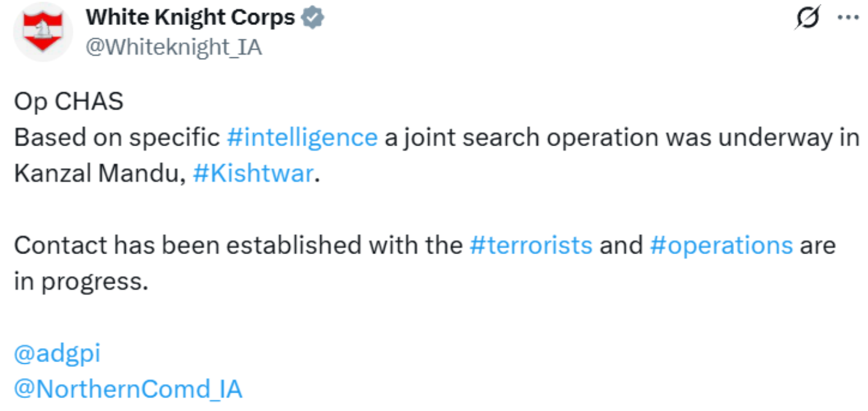The image size is (868, 411).
Task: Go to the @NorthernComd_IA mention
Action: (128, 389)
